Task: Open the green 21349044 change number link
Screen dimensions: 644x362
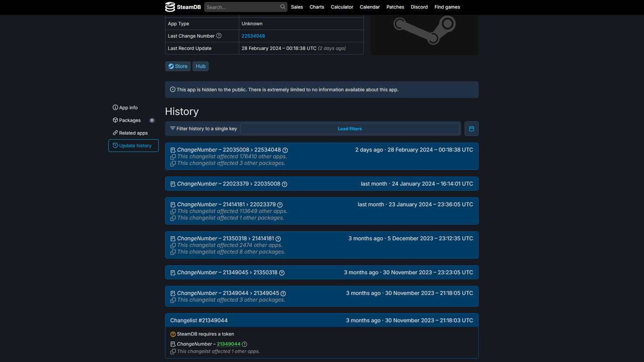Action: [x=228, y=344]
